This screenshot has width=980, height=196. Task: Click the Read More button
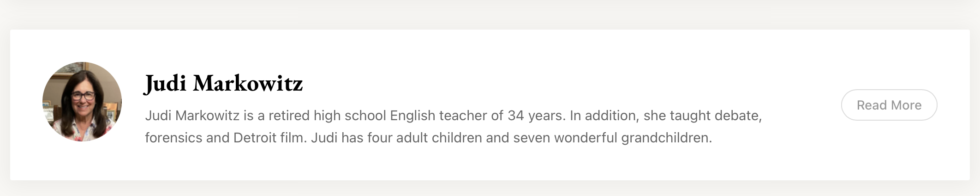(889, 105)
